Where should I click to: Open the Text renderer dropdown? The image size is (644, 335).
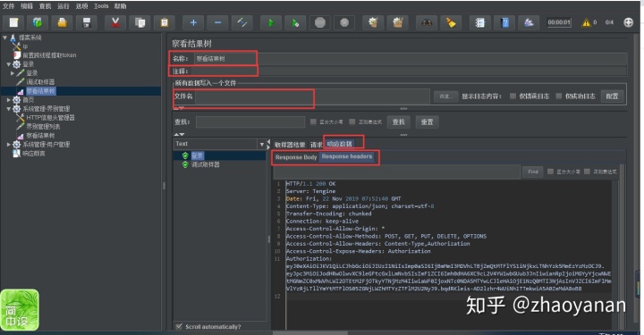tap(261, 144)
